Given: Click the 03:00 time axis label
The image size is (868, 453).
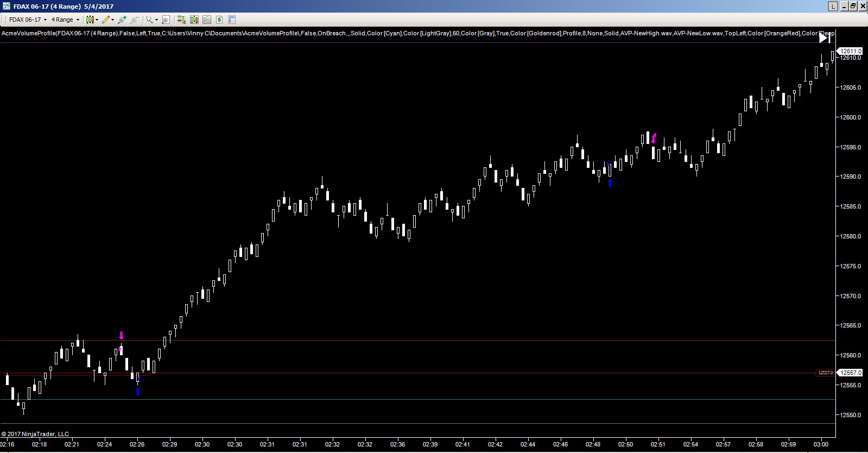Looking at the screenshot, I should click(x=821, y=444).
